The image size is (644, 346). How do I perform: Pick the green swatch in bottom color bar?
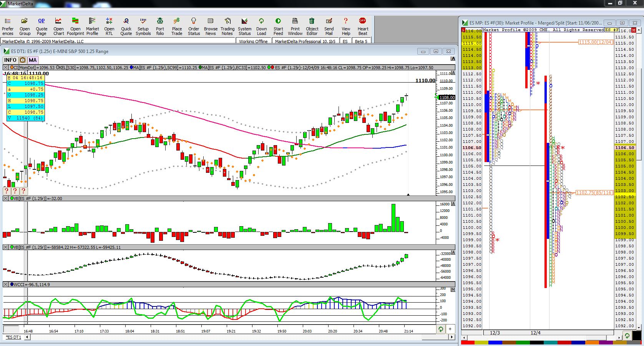[523, 343]
